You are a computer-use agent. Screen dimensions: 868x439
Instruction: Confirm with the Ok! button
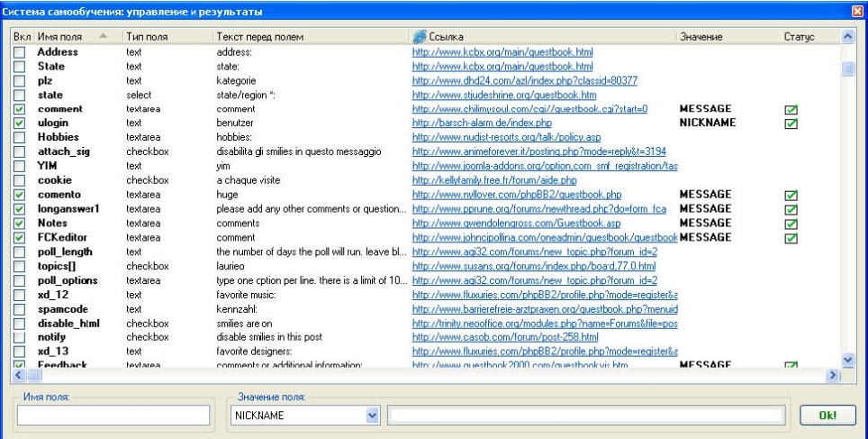[x=827, y=416]
